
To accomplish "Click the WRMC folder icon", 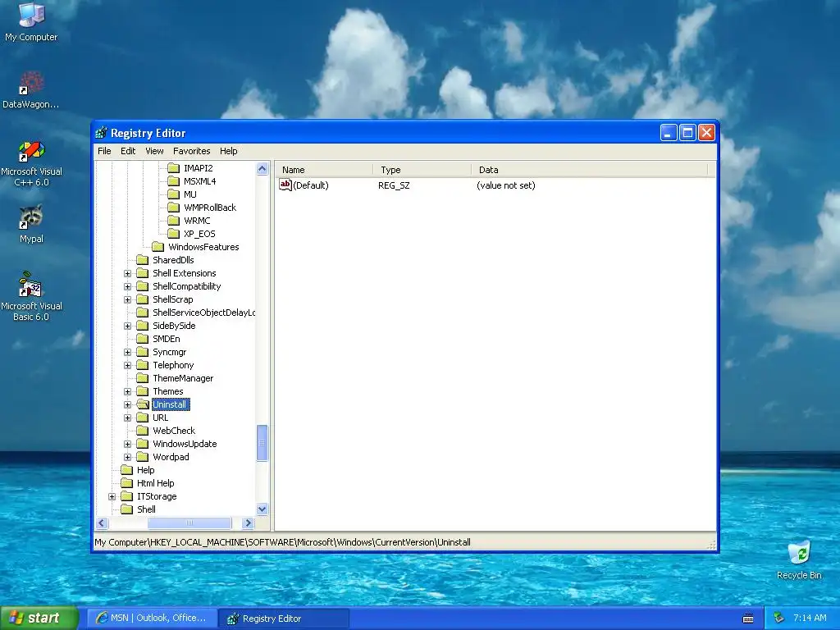I will [x=173, y=221].
